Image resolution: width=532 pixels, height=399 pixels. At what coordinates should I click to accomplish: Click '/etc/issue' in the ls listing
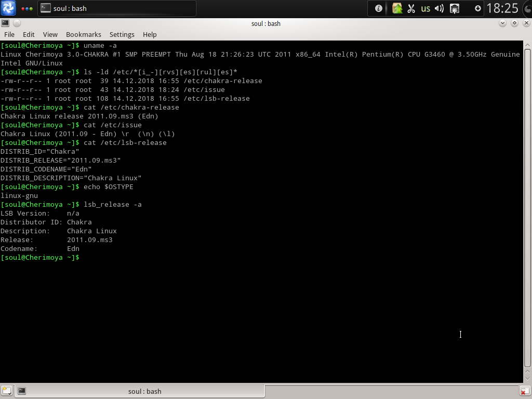204,89
